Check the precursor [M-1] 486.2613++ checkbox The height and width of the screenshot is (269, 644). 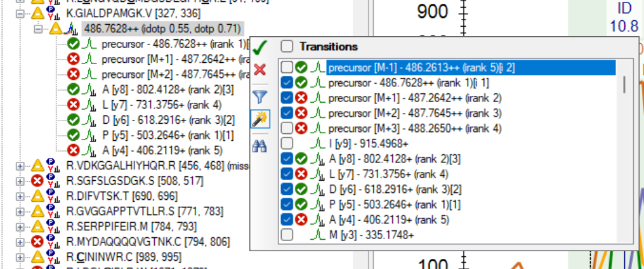point(287,68)
